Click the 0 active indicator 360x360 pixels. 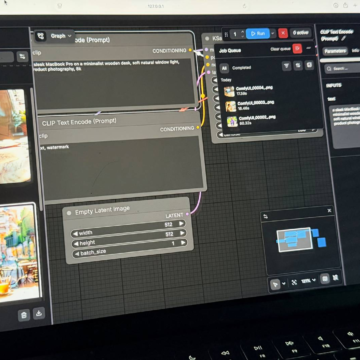pyautogui.click(x=301, y=33)
